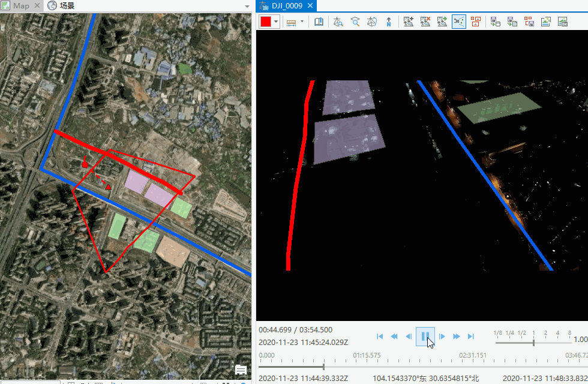Screen dimensions: 588x384
Task: Step forward one frame
Action: 442,337
